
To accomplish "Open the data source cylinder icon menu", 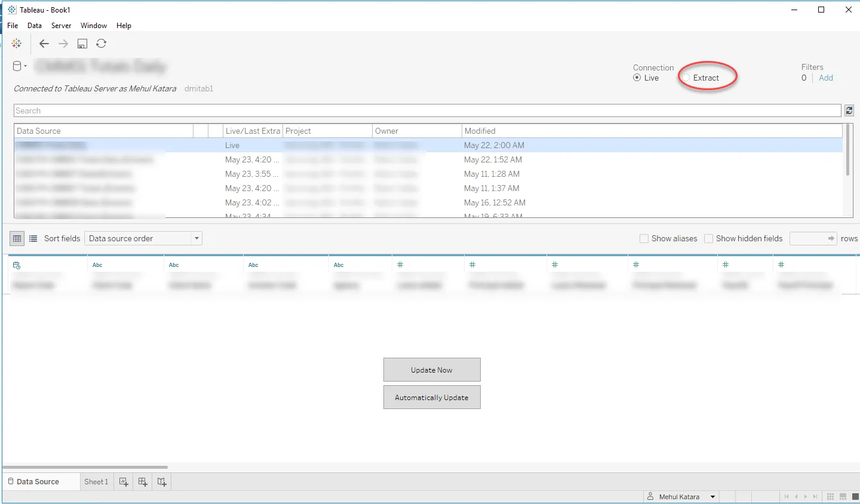I will [20, 66].
